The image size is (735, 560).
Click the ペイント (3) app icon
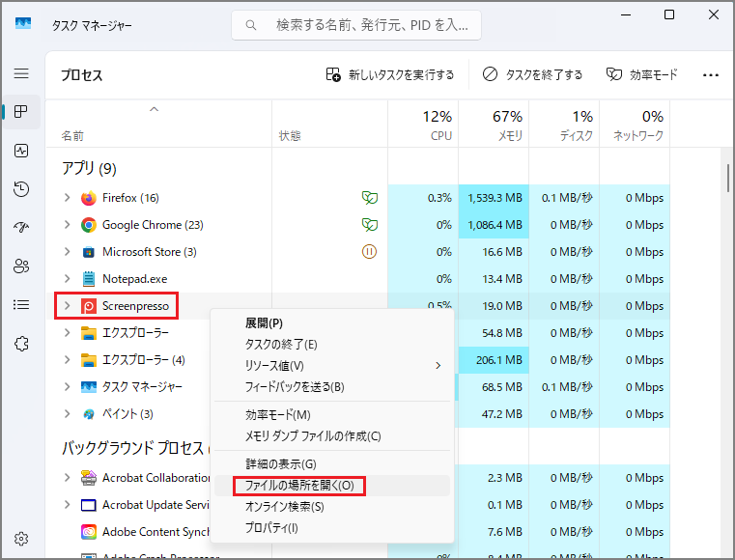89,414
